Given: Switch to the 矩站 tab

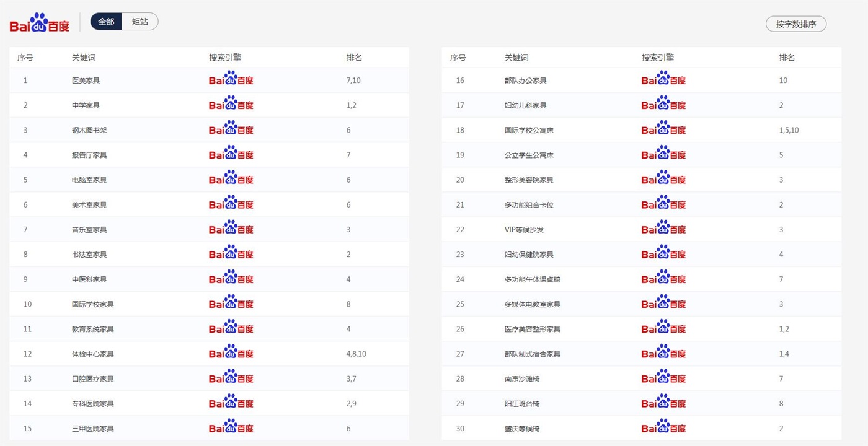Looking at the screenshot, I should pyautogui.click(x=140, y=22).
